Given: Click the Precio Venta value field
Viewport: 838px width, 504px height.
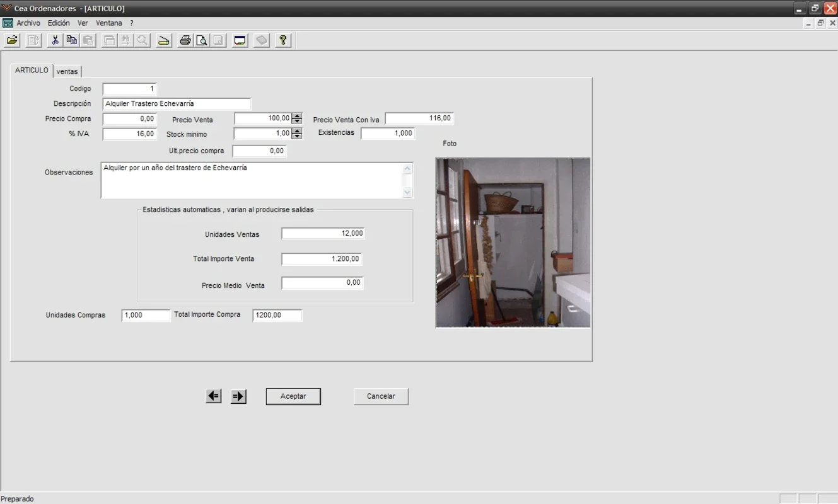Looking at the screenshot, I should tap(263, 118).
